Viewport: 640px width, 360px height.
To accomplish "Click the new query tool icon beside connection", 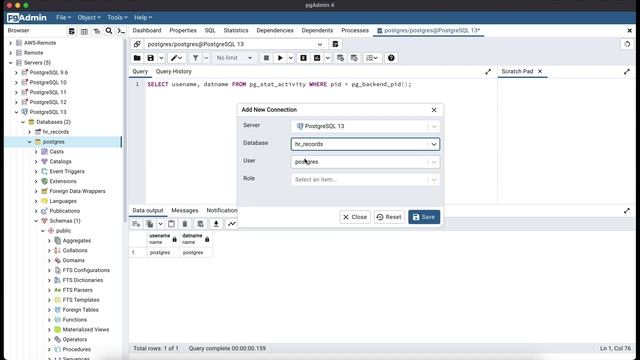I will pyautogui.click(x=335, y=44).
